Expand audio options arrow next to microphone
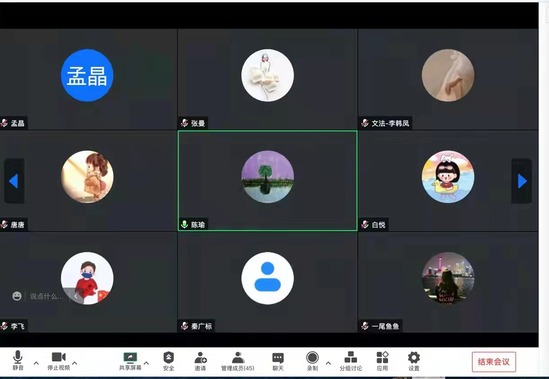Viewport: 549px width, 379px height. pyautogui.click(x=36, y=363)
